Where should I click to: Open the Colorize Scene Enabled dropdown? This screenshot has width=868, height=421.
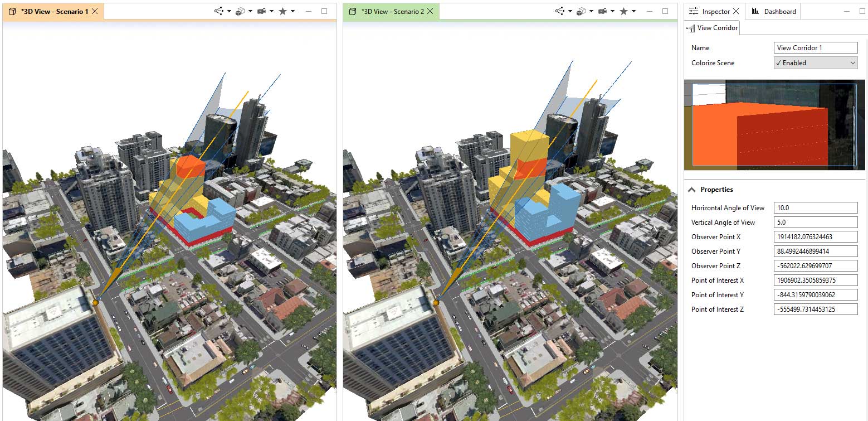(x=816, y=63)
